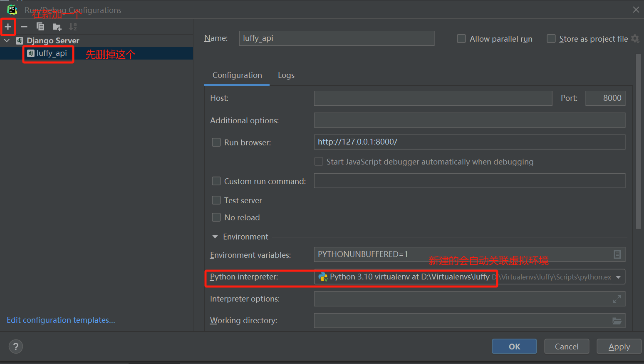Image resolution: width=644 pixels, height=364 pixels.
Task: Open Edit configuration templates link
Action: pyautogui.click(x=61, y=320)
